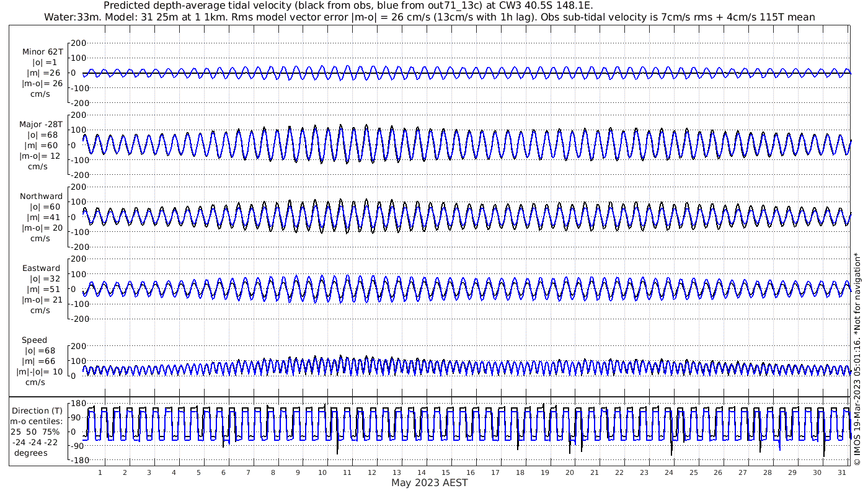The image size is (868, 496).
Task: Click the day "28" x-axis tick label
Action: (x=768, y=472)
